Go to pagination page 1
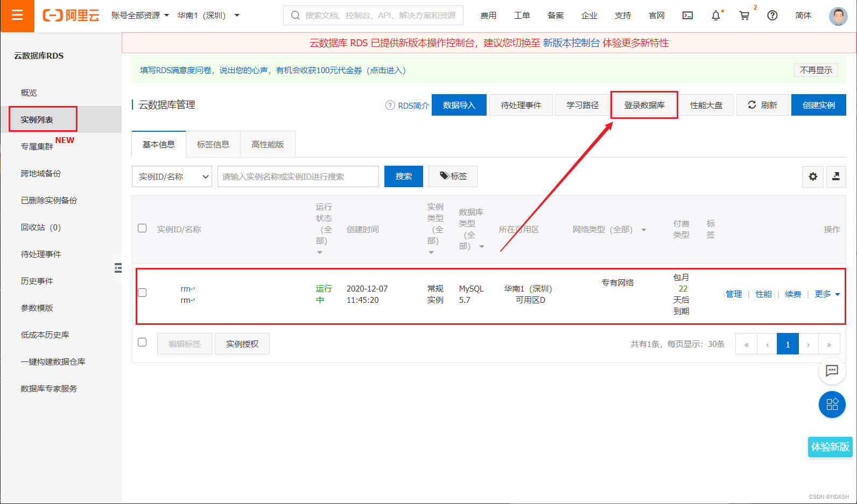This screenshot has height=504, width=857. point(788,344)
